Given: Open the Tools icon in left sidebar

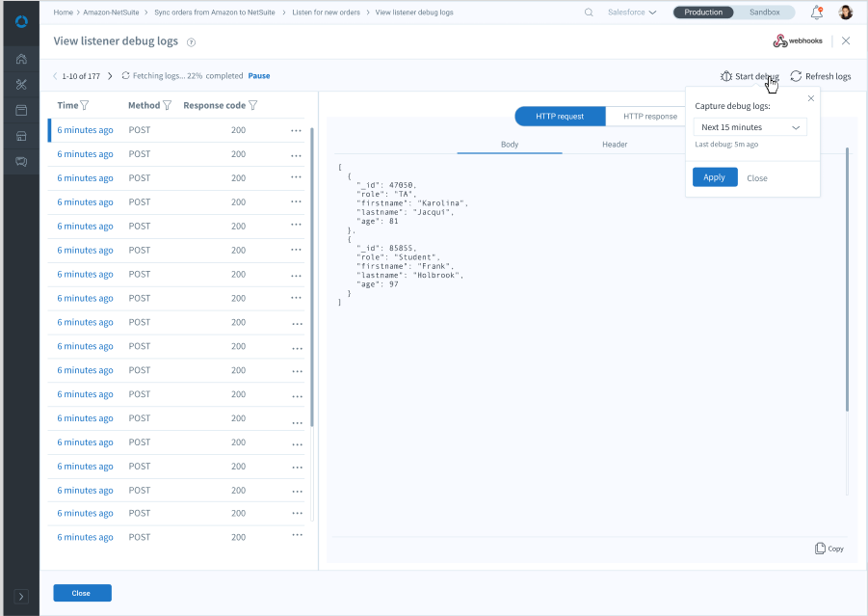Looking at the screenshot, I should (x=21, y=85).
